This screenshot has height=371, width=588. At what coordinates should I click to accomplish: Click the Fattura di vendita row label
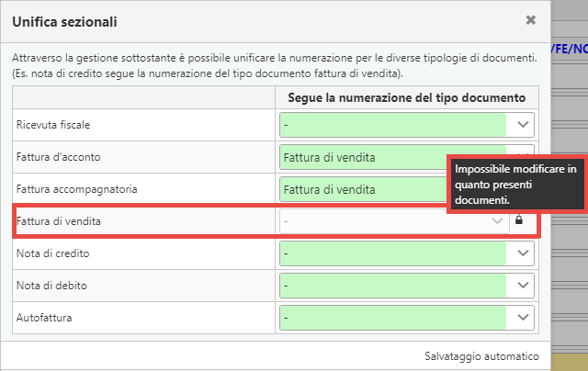(x=59, y=221)
